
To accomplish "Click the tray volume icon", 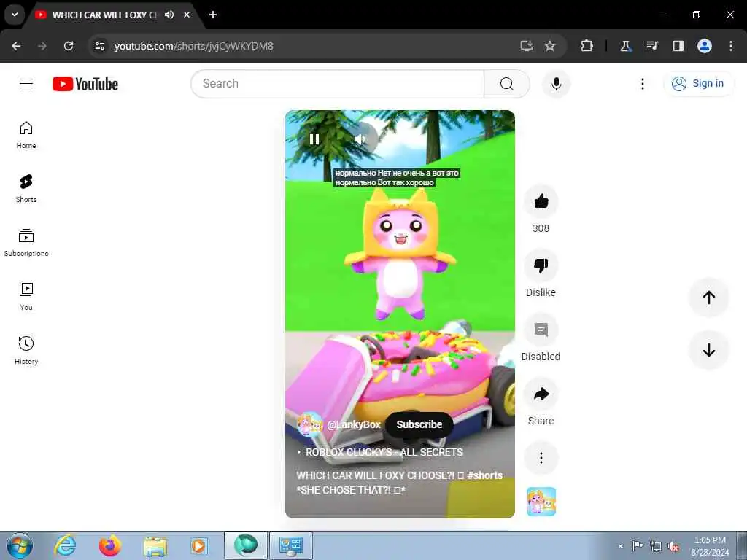I will pos(673,547).
